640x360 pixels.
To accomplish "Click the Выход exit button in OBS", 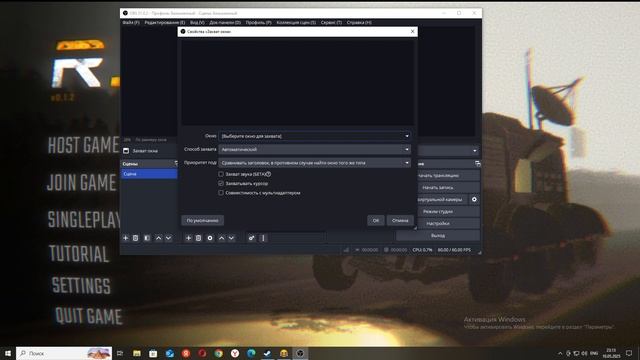I will [x=438, y=236].
